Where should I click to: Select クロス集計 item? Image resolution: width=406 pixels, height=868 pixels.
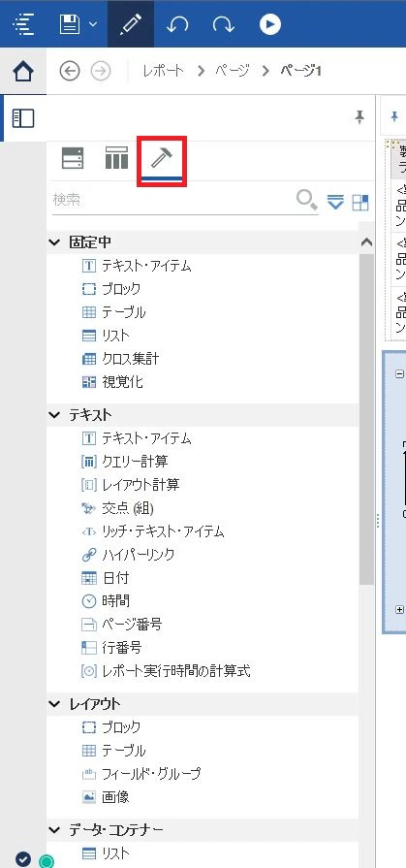tap(120, 359)
